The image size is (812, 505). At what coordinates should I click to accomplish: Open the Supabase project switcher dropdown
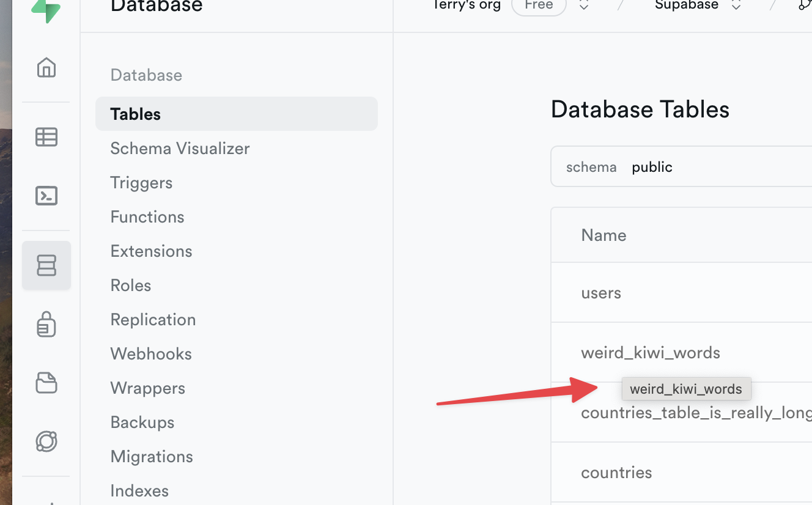(x=736, y=6)
